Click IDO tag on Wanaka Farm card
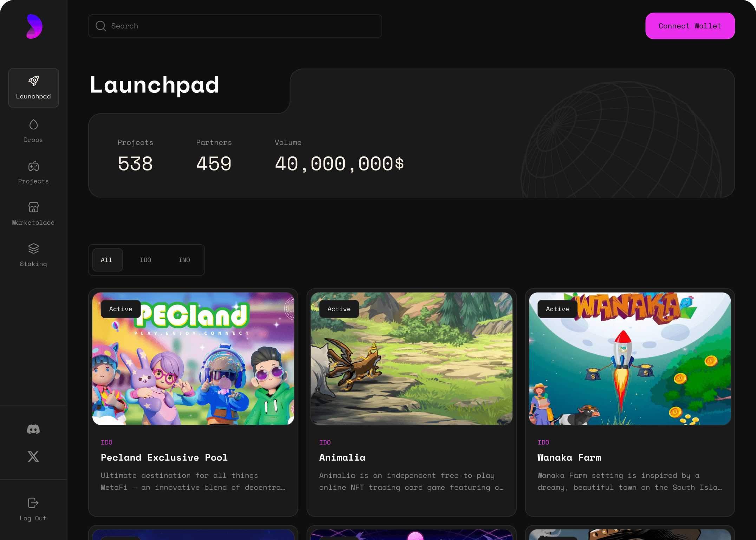Viewport: 756px width, 540px height. tap(543, 442)
